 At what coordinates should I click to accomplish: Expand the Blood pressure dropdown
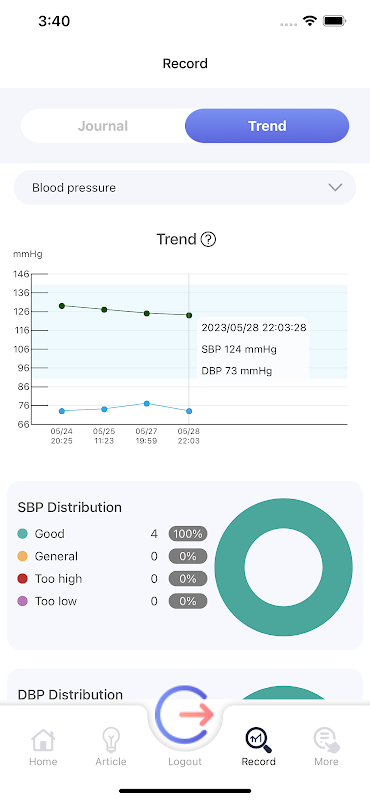coord(185,188)
